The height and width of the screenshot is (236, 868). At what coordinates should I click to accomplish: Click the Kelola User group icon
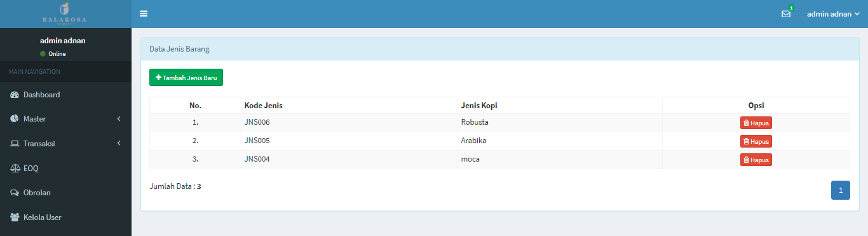(15, 218)
